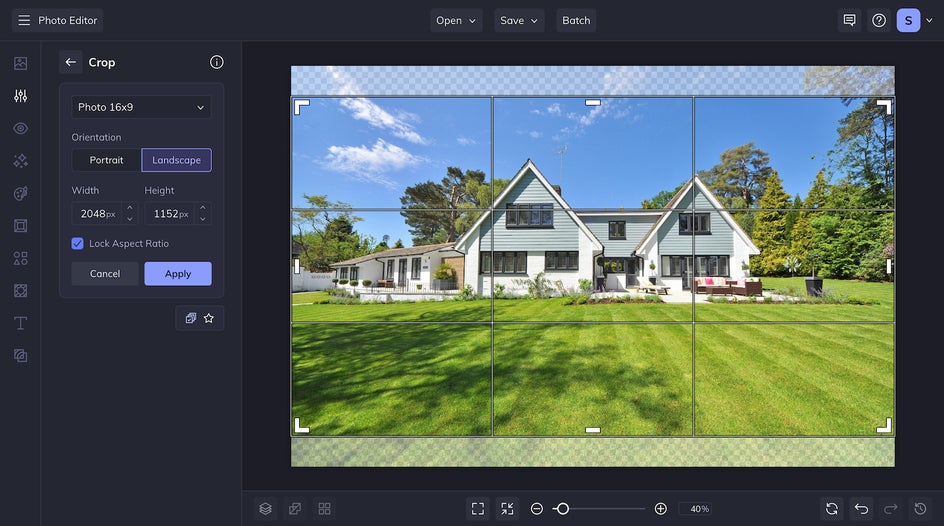
Task: Click the Height value field 1152
Action: pyautogui.click(x=171, y=214)
